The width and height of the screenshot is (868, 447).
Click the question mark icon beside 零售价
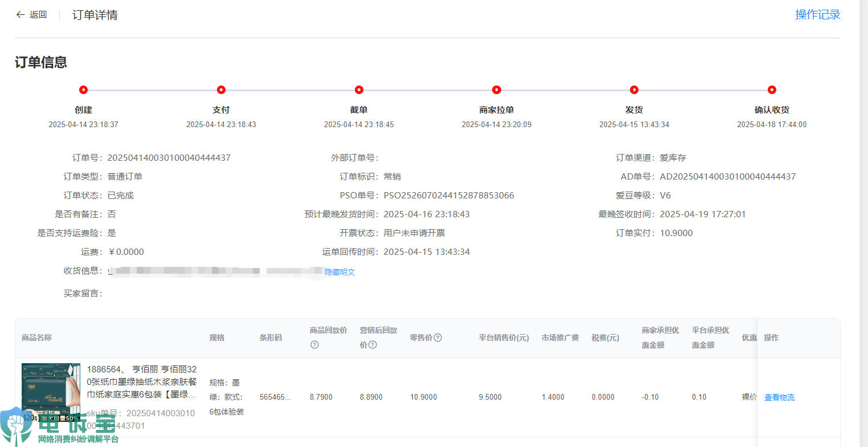tap(438, 338)
